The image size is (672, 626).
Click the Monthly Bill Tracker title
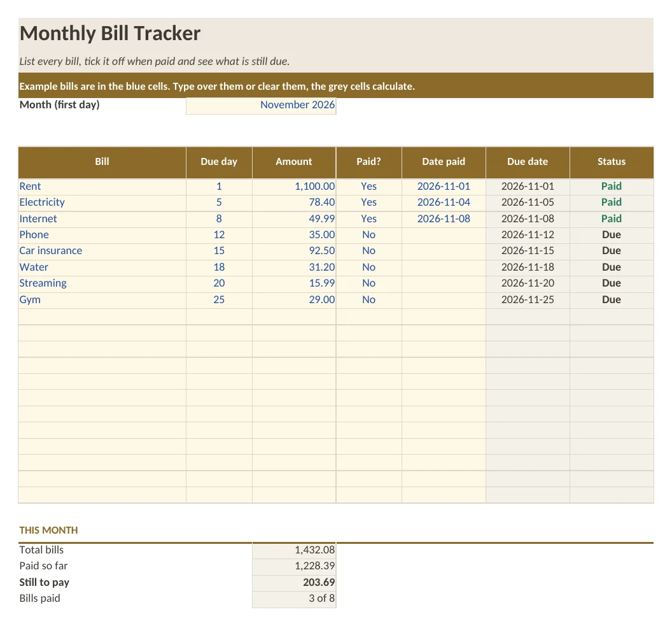[x=109, y=34]
